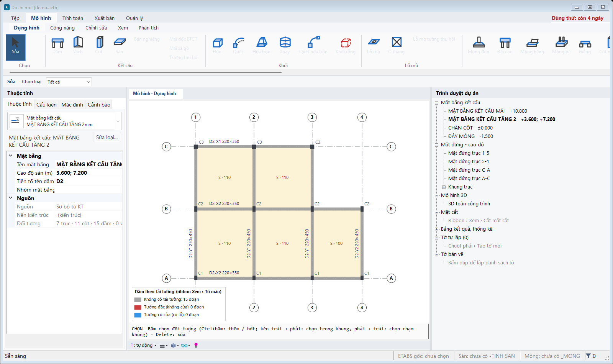
Task: Click the Lỗ mở opening tool
Action: tap(374, 46)
